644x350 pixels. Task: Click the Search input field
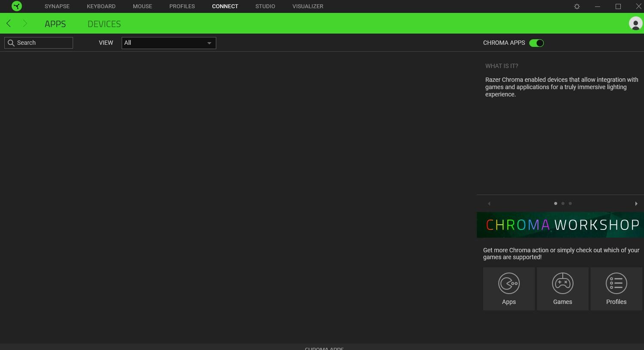[x=39, y=43]
